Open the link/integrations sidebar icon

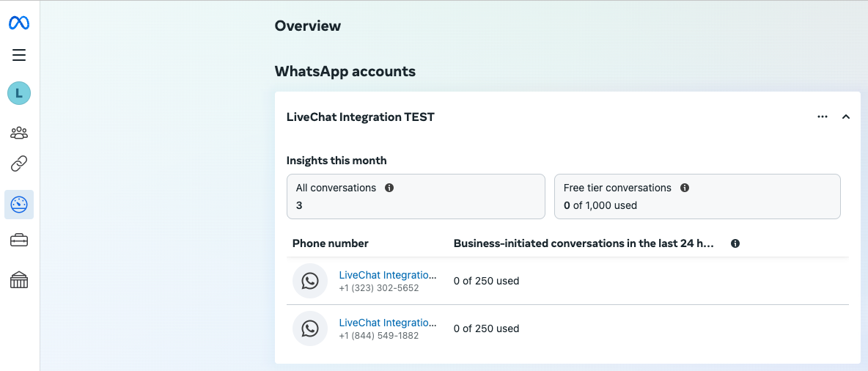click(x=19, y=164)
